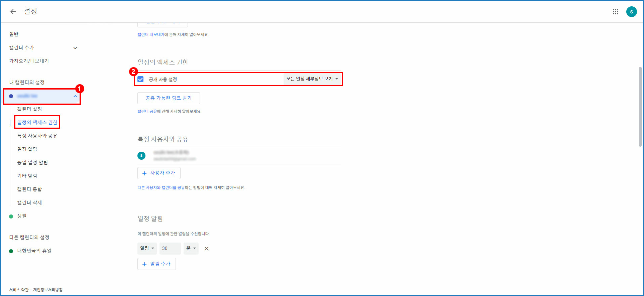This screenshot has width=644, height=296.
Task: Collapse the selected calendar in sidebar
Action: 75,96
